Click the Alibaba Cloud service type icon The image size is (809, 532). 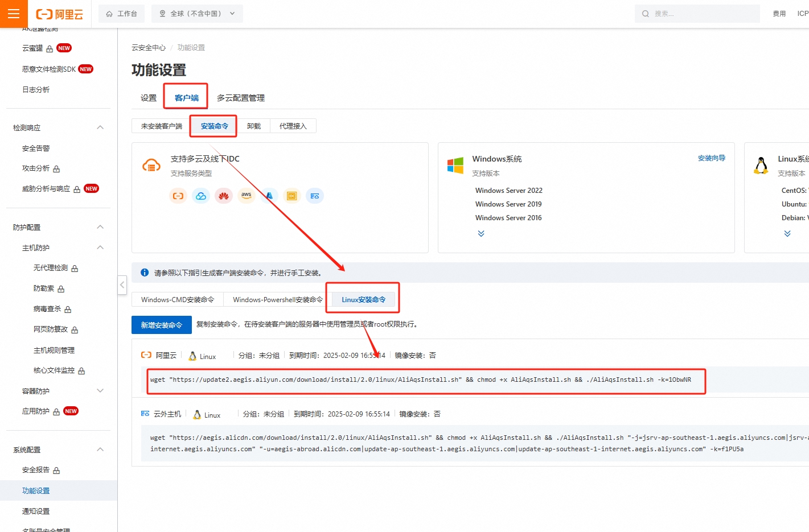[x=178, y=196]
